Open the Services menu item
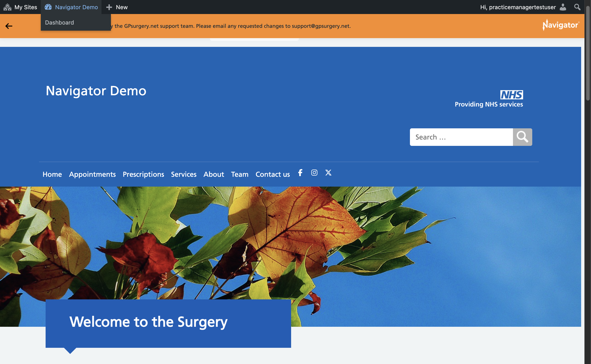The width and height of the screenshot is (591, 364). tap(183, 174)
